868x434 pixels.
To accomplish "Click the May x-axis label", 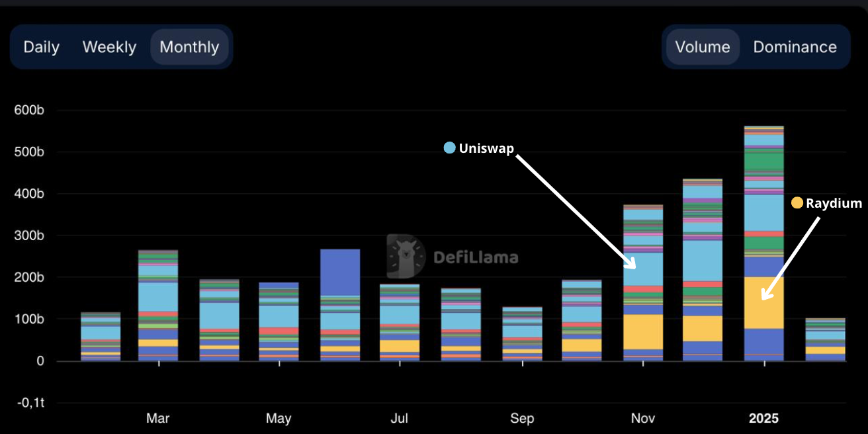I will [x=279, y=418].
